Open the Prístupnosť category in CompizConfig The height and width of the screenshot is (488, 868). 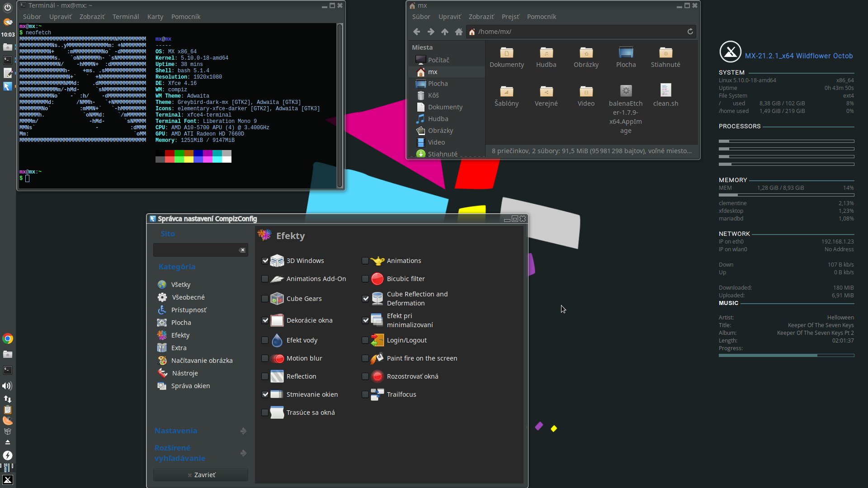click(x=189, y=310)
